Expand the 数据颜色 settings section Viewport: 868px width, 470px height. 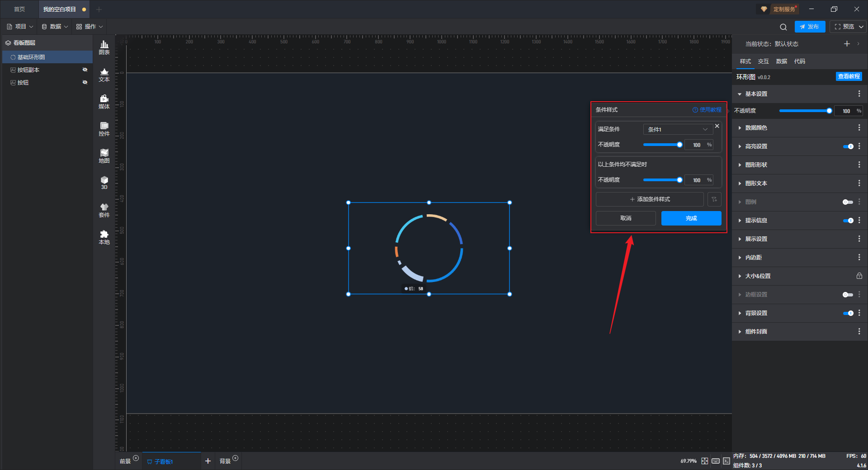point(756,128)
